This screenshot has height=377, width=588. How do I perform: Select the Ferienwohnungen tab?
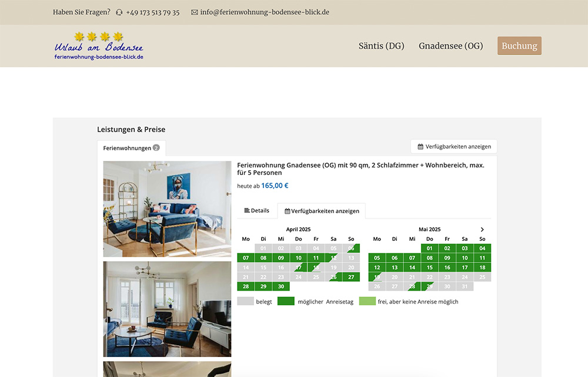pyautogui.click(x=131, y=148)
